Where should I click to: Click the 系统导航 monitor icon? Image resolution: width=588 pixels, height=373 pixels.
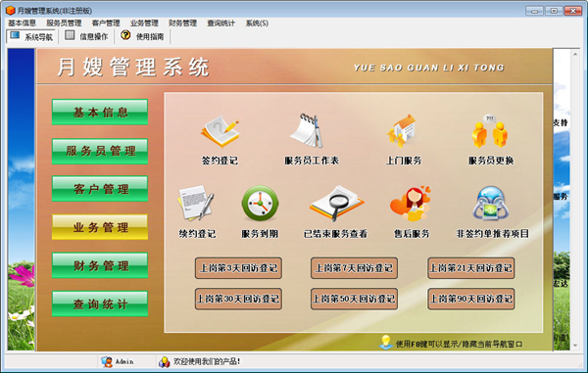pos(15,35)
